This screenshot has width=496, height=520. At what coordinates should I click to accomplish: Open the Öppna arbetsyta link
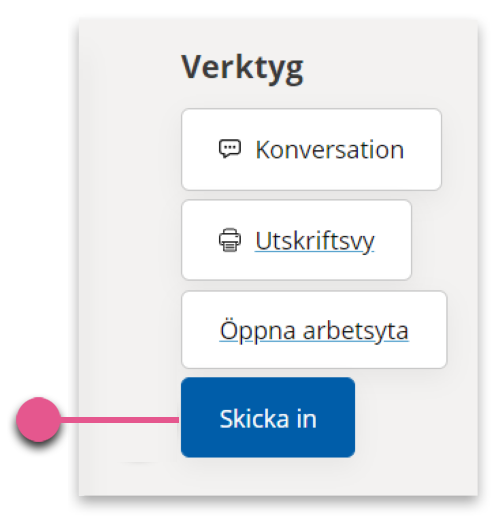tap(314, 331)
